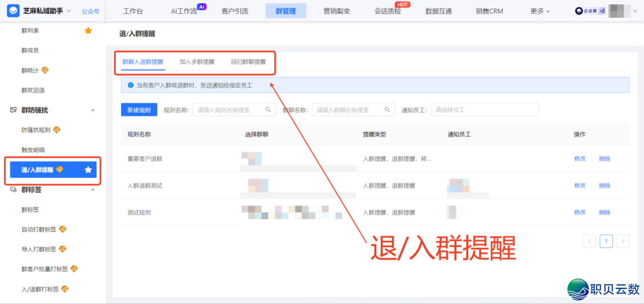Click the 企业版 v3 badge icon

[x=590, y=11]
